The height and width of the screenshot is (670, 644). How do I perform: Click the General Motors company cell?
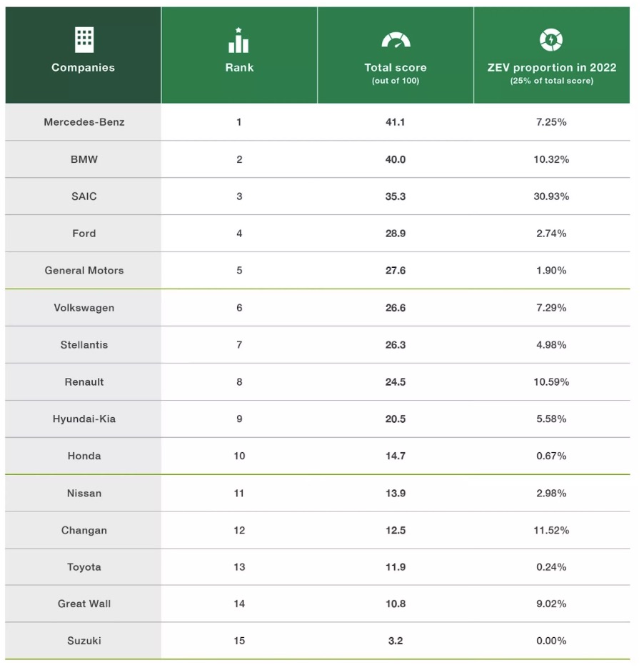[x=84, y=271]
